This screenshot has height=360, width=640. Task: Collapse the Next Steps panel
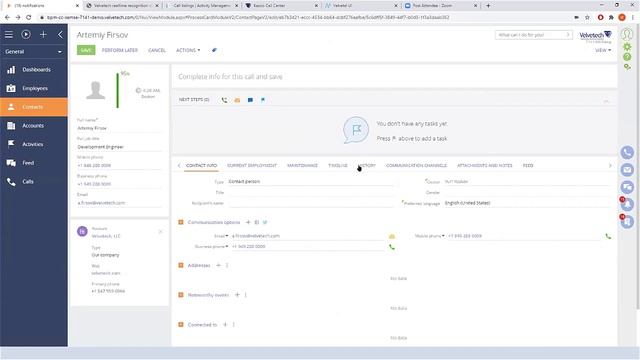(x=607, y=100)
